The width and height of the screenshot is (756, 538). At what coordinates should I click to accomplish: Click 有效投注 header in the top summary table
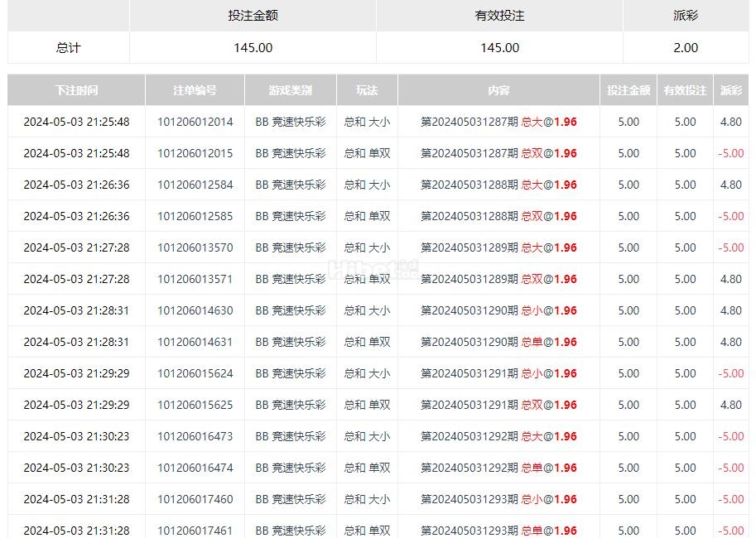tap(499, 16)
